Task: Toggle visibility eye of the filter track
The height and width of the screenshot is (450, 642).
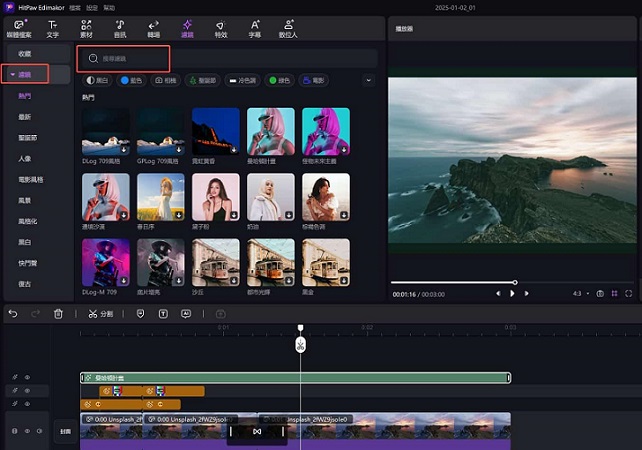Action: [x=27, y=378]
